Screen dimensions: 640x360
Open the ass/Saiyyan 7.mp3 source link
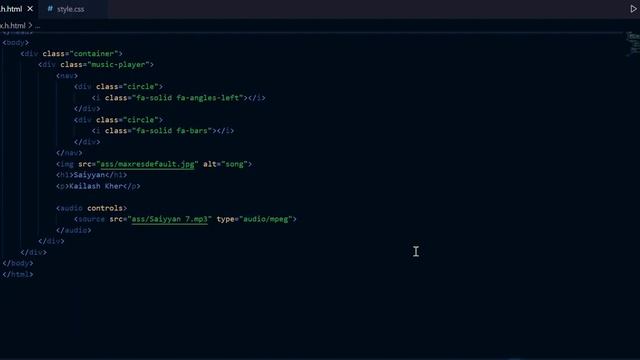pos(169,219)
